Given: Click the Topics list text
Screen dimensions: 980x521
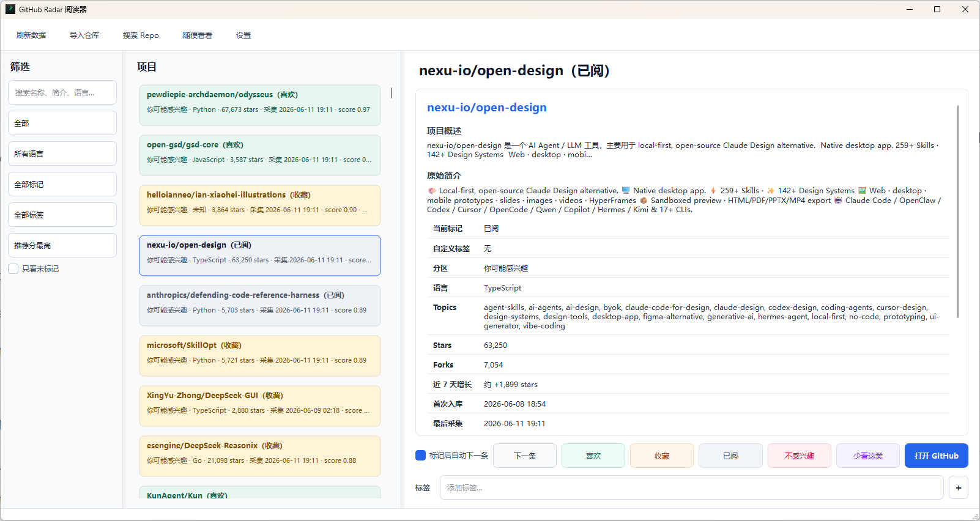Looking at the screenshot, I should pos(711,317).
